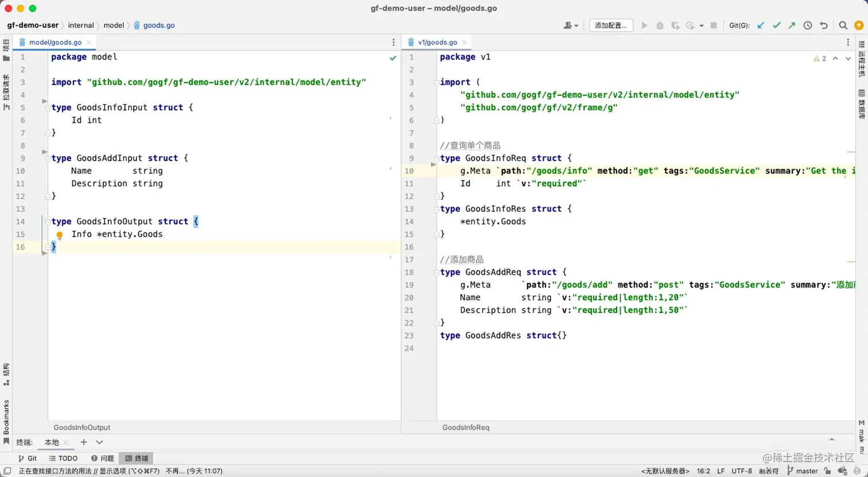Viewport: 868px width, 477px height.
Task: Click the grayed-out Run button
Action: 645,25
